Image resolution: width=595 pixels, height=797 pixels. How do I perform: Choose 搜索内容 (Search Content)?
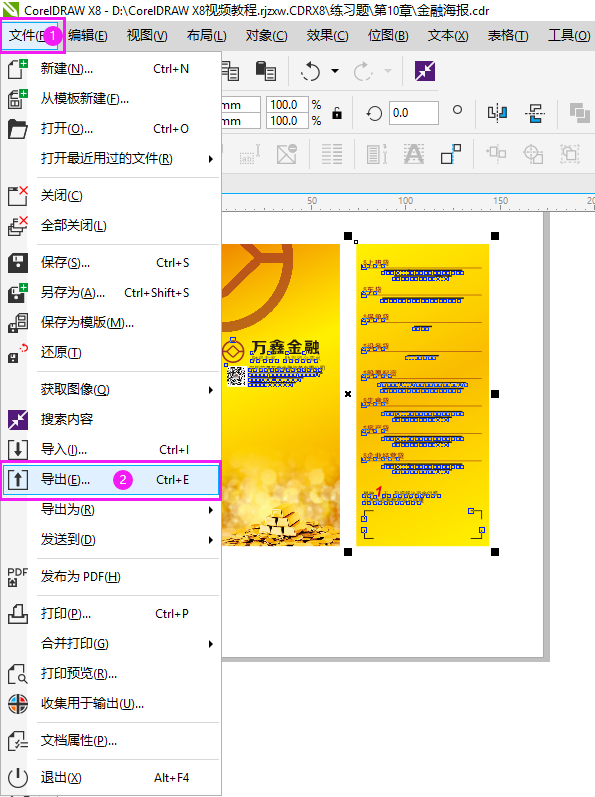111,419
